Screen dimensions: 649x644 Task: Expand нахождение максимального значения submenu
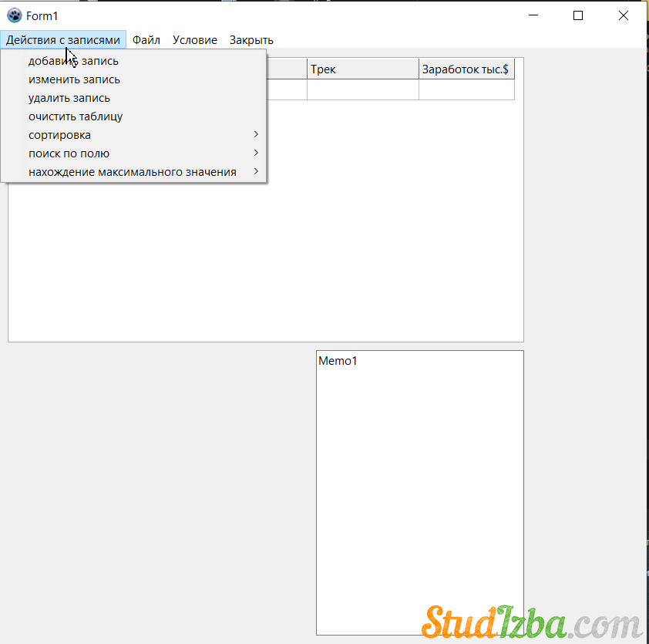click(x=133, y=172)
